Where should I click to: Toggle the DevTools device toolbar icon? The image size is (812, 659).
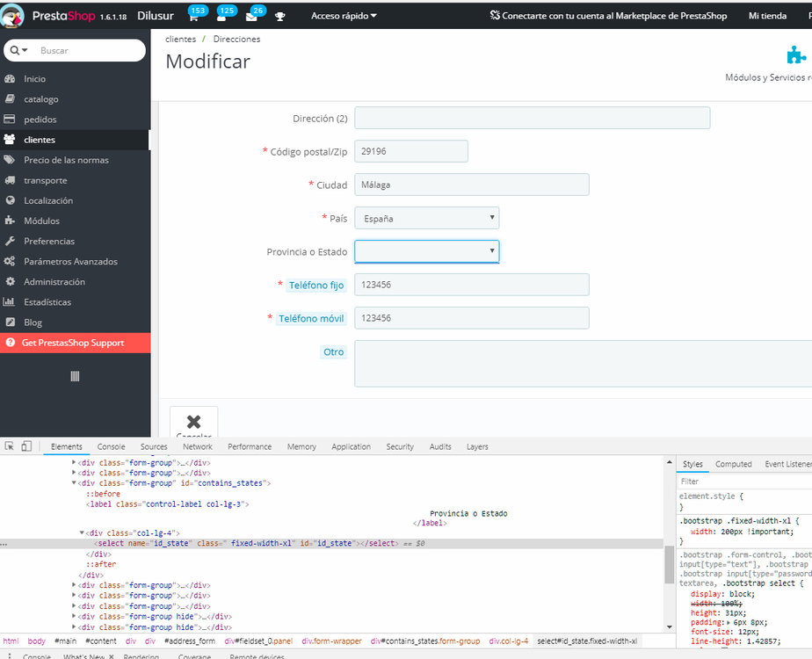(25, 446)
